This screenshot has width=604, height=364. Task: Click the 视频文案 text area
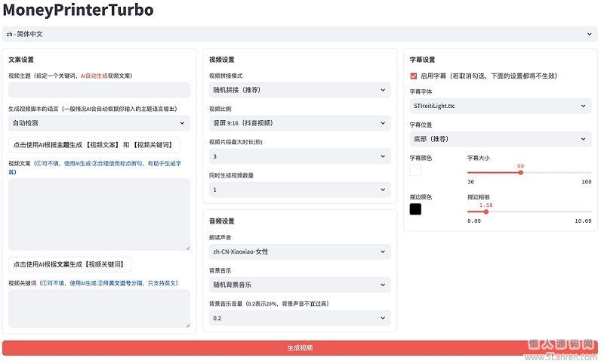coord(100,214)
